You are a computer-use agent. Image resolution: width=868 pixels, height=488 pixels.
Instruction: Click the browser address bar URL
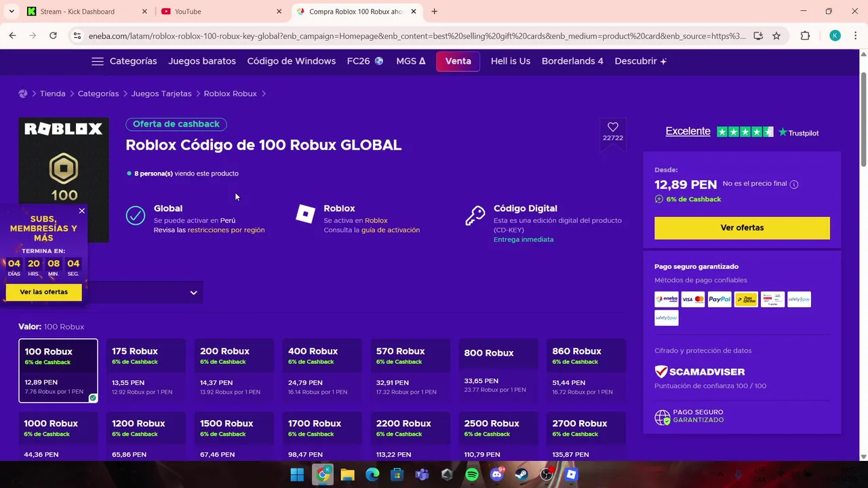click(416, 36)
